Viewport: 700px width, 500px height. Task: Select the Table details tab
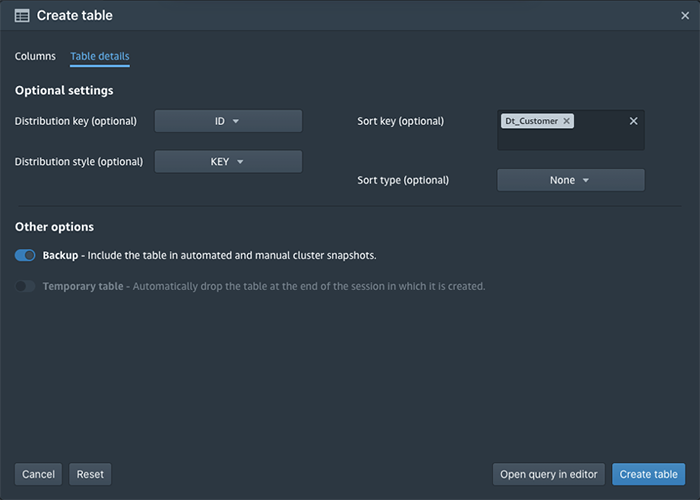tap(100, 56)
